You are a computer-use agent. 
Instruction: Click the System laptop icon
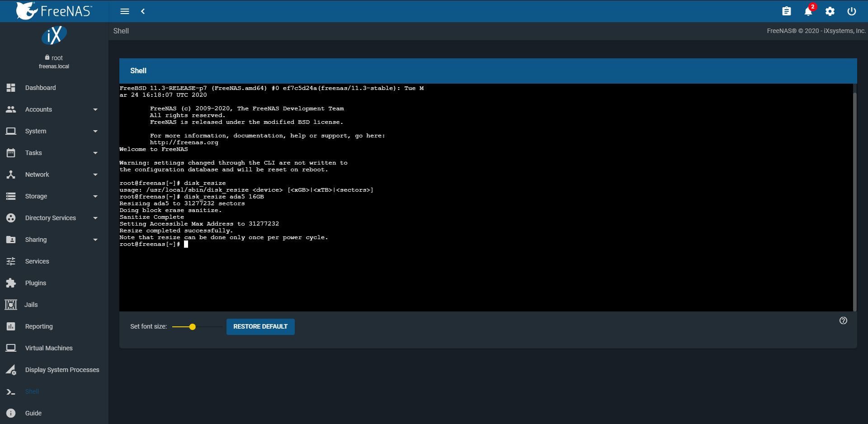[11, 131]
